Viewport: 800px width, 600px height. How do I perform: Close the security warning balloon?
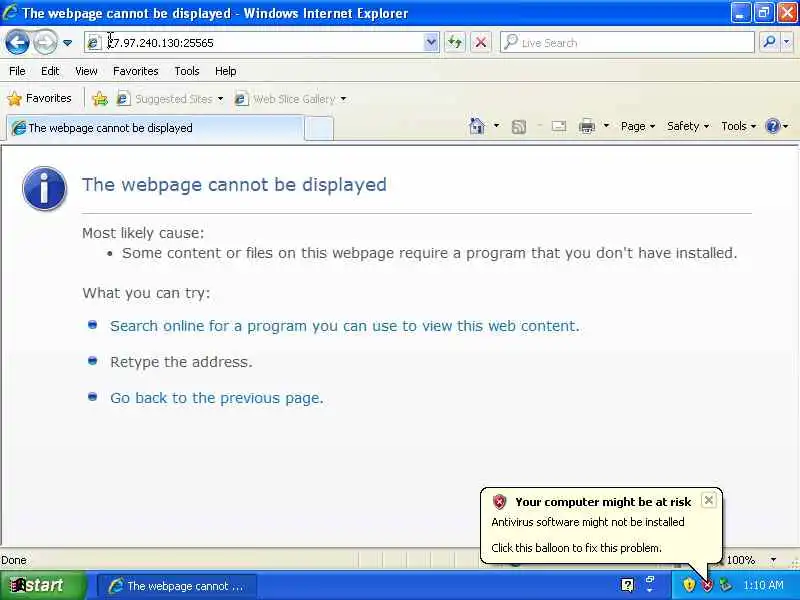[708, 501]
